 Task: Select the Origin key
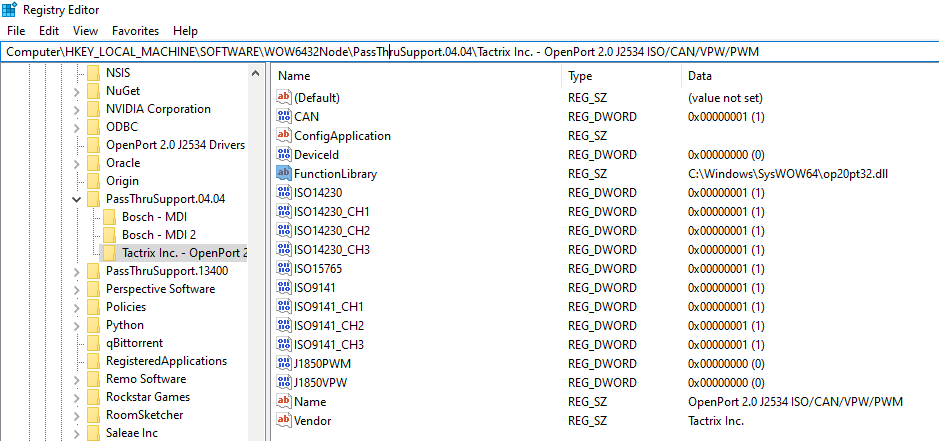122,181
